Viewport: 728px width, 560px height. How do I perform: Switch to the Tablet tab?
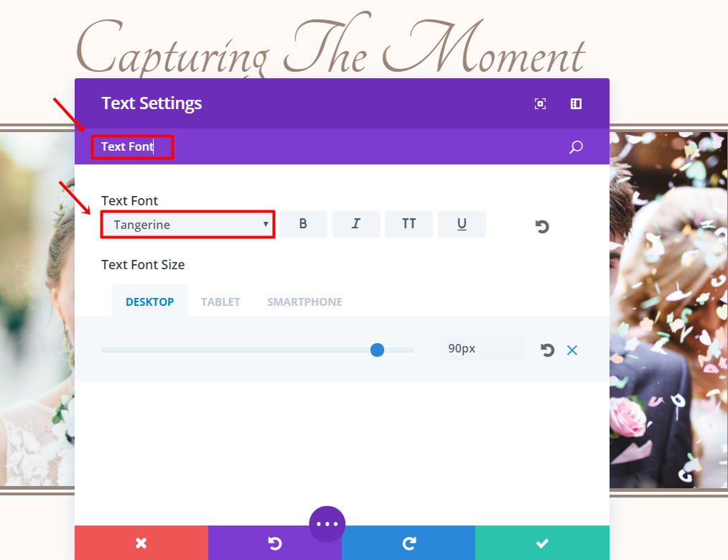(x=220, y=302)
